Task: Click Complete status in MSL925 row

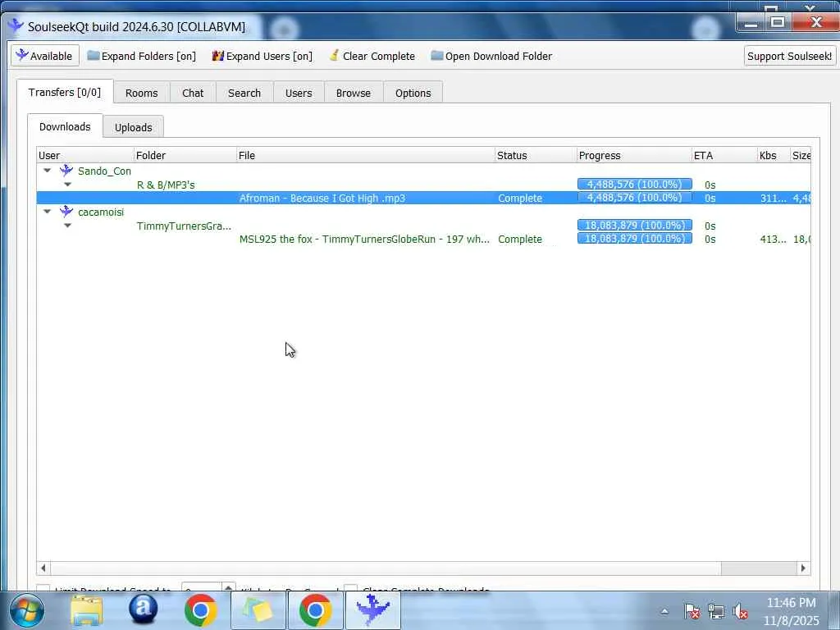Action: [x=519, y=240]
